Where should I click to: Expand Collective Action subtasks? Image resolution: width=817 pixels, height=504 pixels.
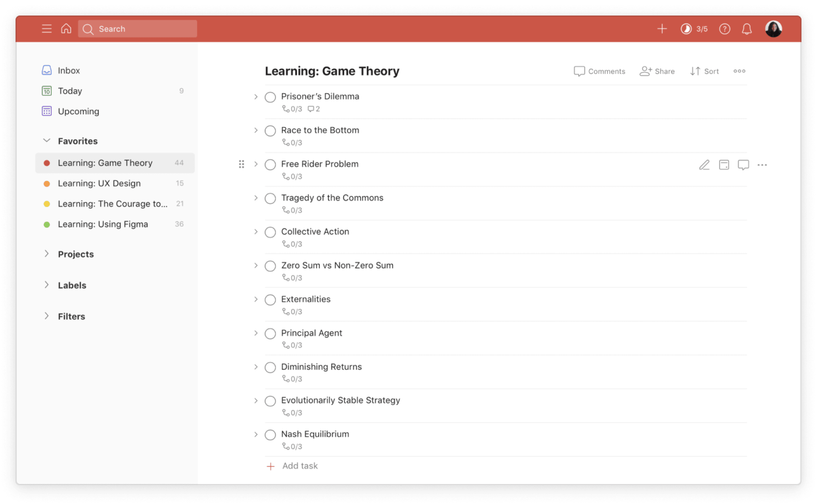pos(256,232)
